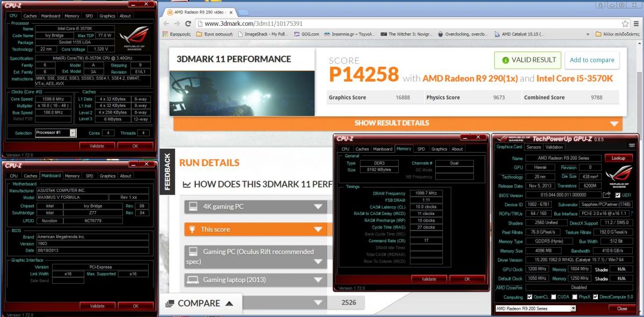This screenshot has width=644, height=317.
Task: Open the GPU-Z graphics card dropdown
Action: pyautogui.click(x=535, y=308)
